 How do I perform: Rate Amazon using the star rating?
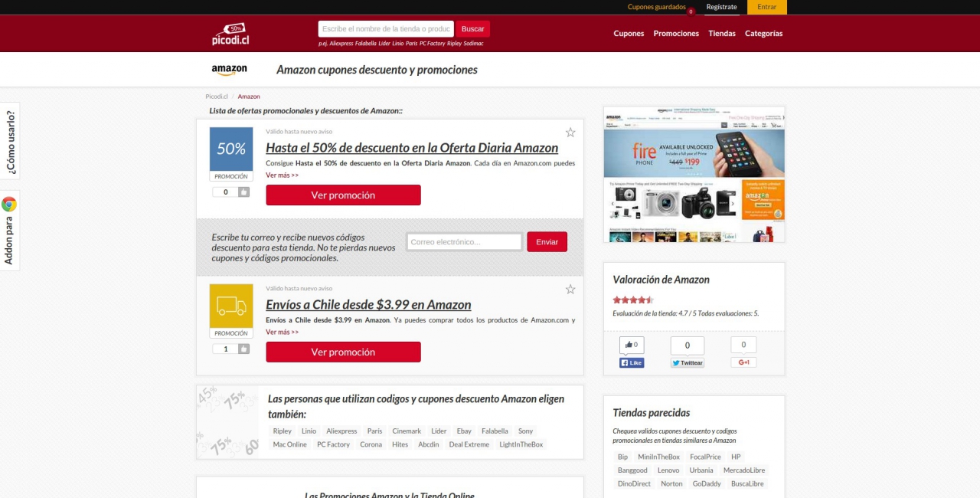tap(632, 300)
